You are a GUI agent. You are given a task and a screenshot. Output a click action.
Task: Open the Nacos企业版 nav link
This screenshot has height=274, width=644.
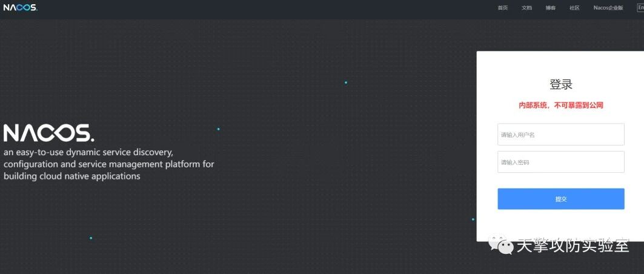coord(608,8)
